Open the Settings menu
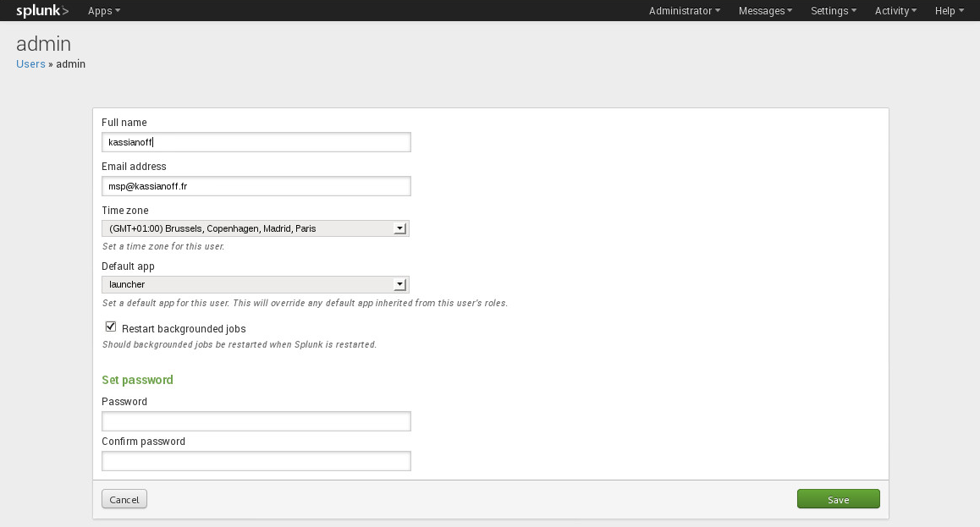This screenshot has width=980, height=527. point(833,11)
